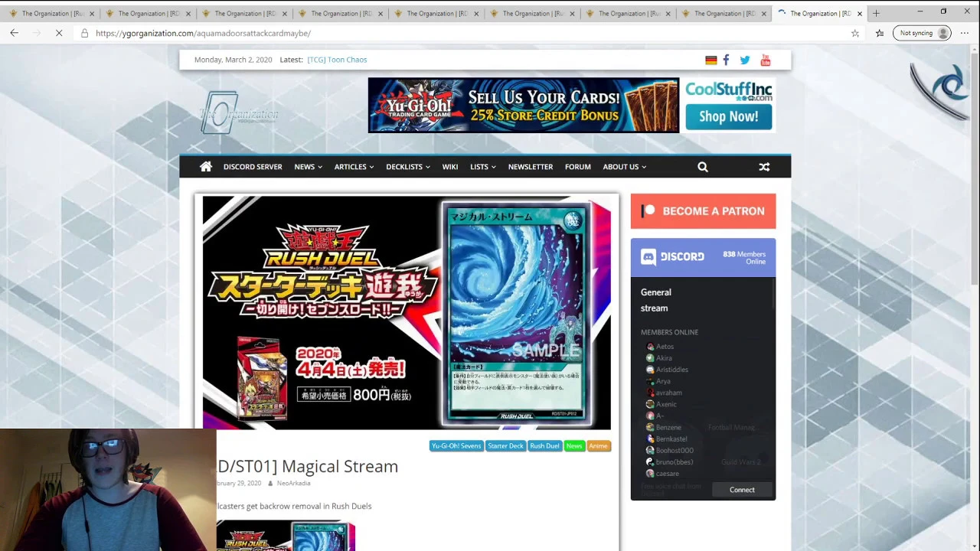Screen dimensions: 980x551
Task: Click the Yu-Gi-Oh! Sevens tag
Action: point(456,446)
